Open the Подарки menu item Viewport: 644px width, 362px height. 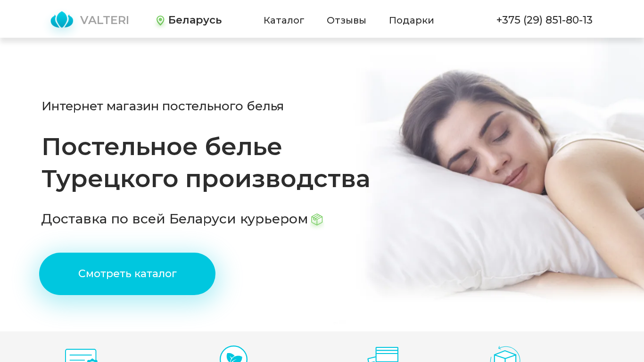(411, 20)
